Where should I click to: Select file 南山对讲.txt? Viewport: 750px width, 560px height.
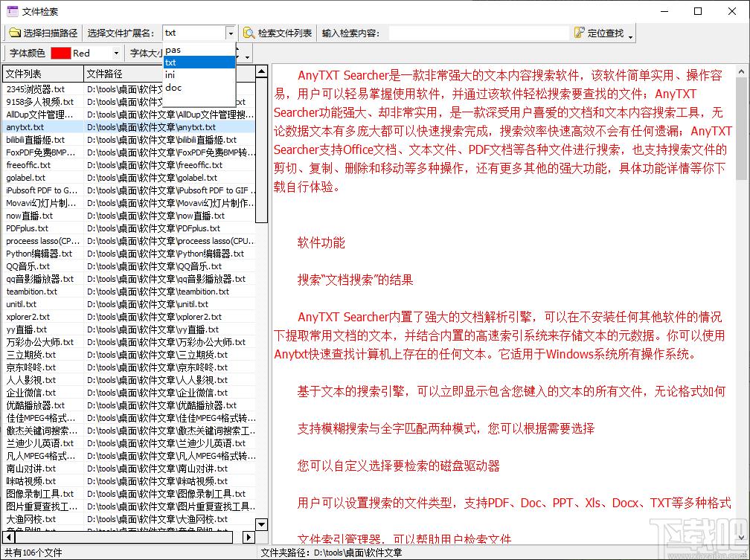tap(31, 469)
